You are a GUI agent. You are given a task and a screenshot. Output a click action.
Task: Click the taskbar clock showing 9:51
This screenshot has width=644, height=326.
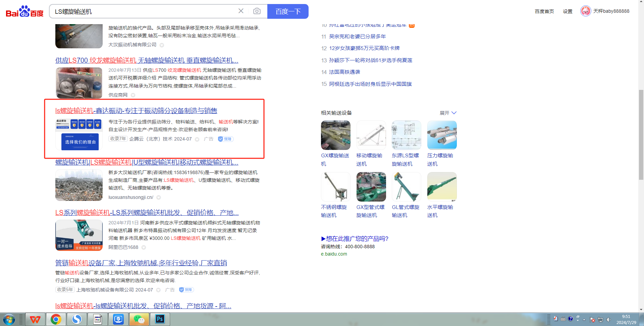tap(626, 319)
